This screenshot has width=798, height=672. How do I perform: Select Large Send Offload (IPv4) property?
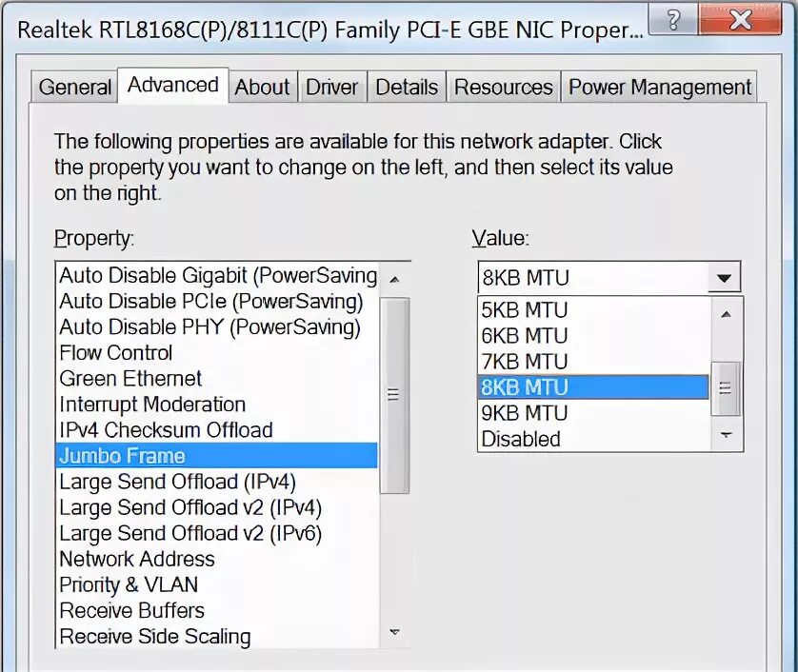[x=217, y=482]
